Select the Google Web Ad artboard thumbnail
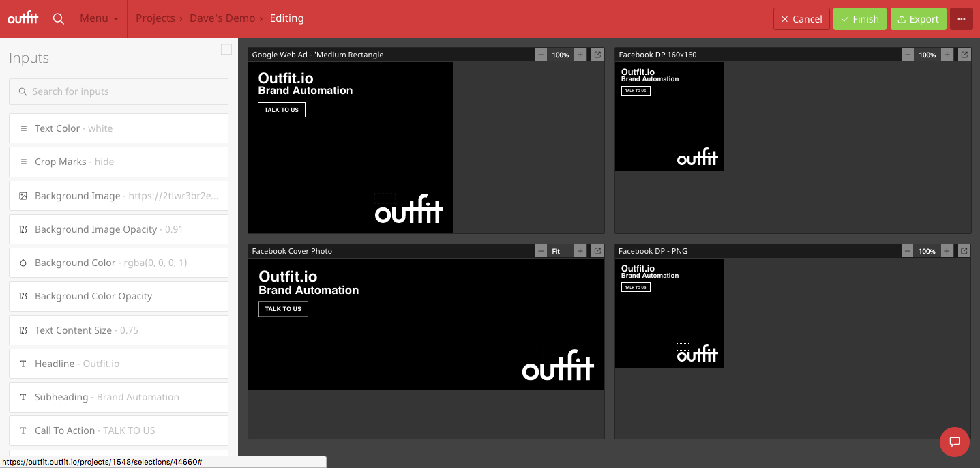The image size is (980, 468). 351,147
